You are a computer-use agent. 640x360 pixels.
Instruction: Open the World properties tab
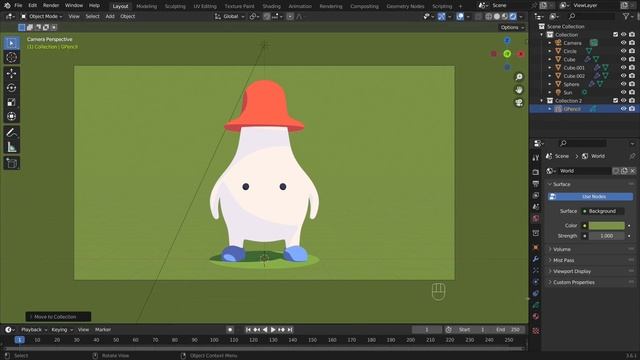point(536,218)
